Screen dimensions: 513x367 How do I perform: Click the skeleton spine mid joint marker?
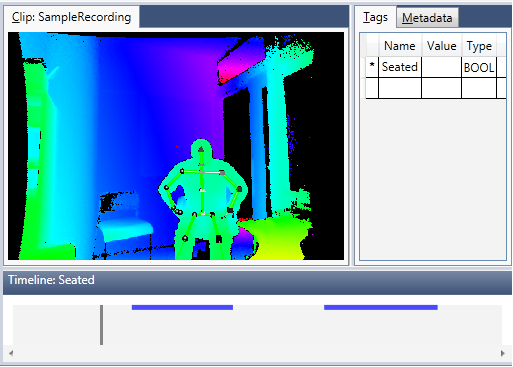coord(202,190)
